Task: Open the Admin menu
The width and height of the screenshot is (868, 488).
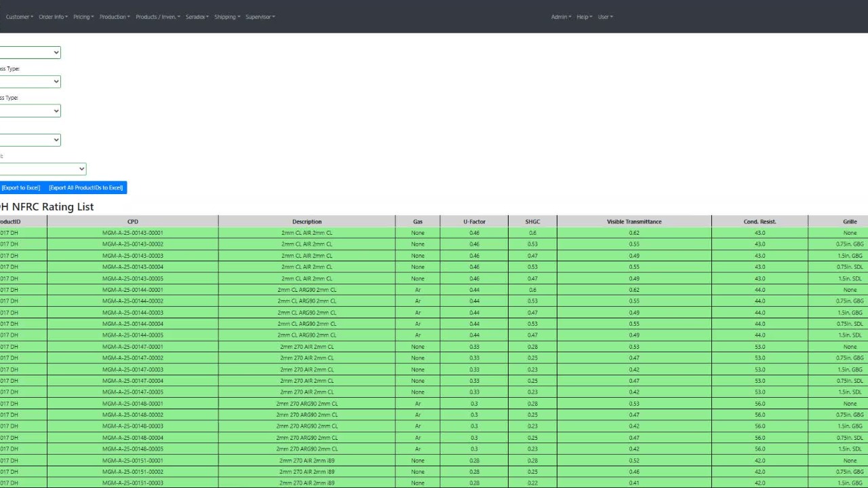Action: (561, 17)
